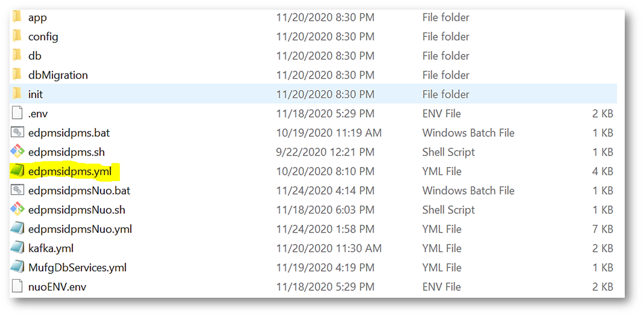Click the nuoENV.env blank file icon
This screenshot has height=317, width=644.
point(17,287)
